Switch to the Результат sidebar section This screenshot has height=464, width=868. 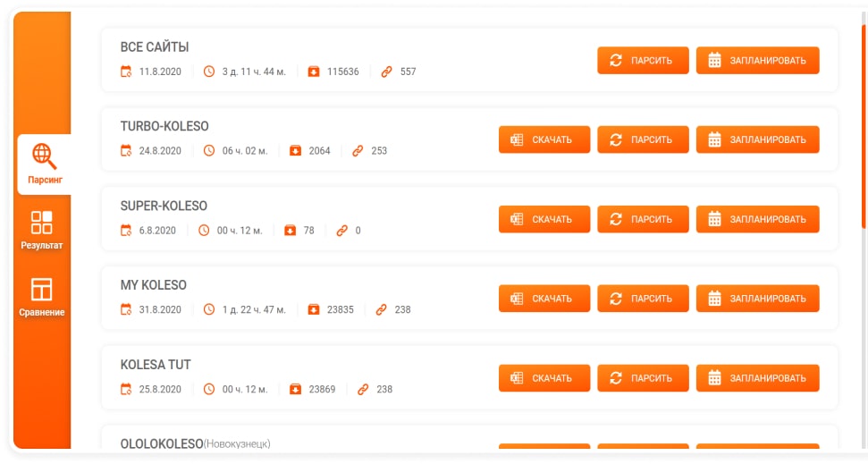[42, 230]
